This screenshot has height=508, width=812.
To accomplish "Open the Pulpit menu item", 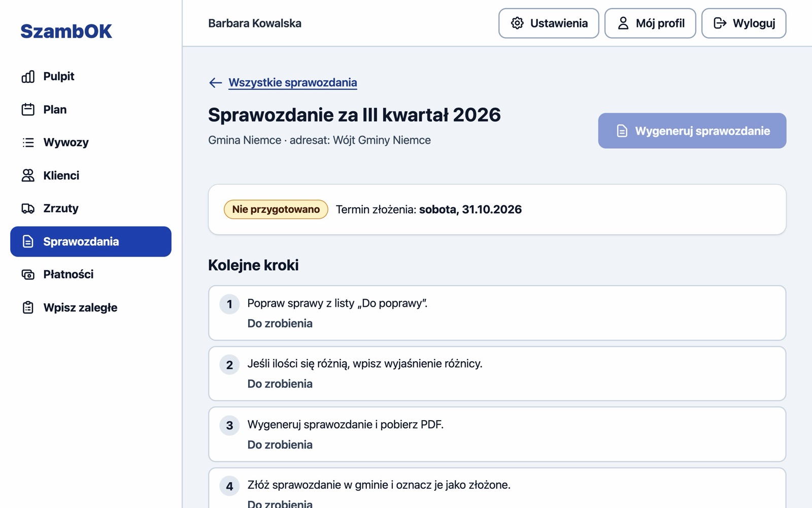I will click(x=91, y=77).
